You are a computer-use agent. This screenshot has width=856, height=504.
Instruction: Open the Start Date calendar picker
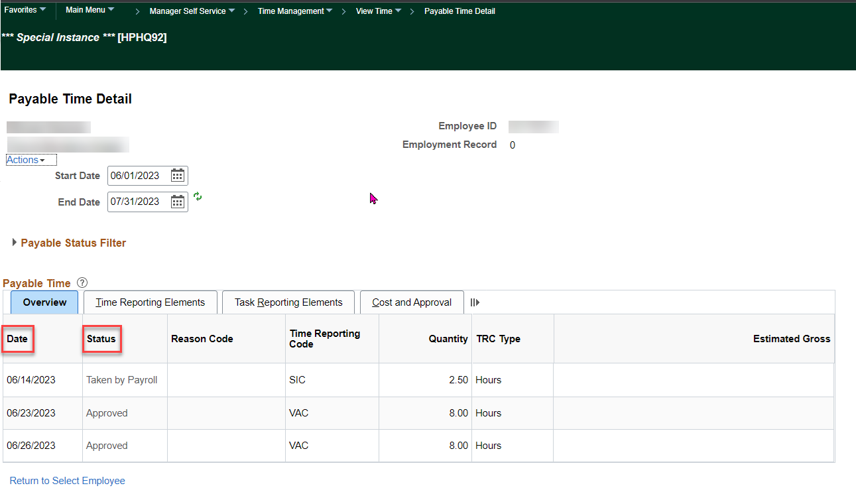[177, 176]
